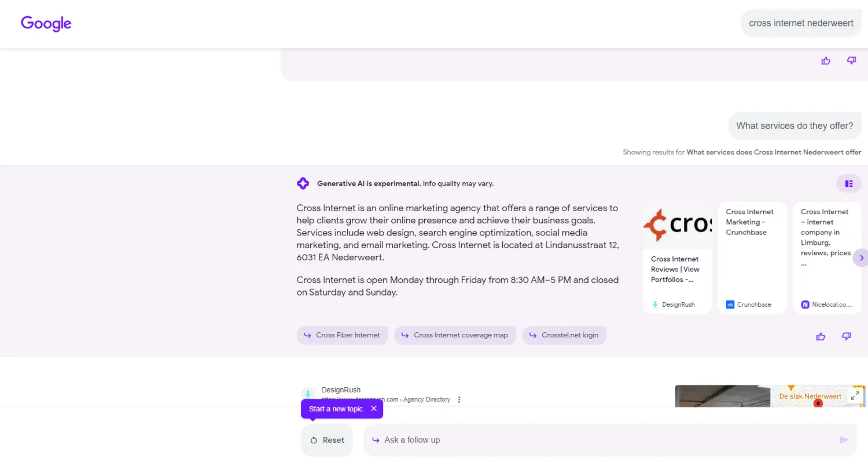Screen dimensions: 868x471
Task: Open Cross Internet Marketing Crunchbase card
Action: 752,258
